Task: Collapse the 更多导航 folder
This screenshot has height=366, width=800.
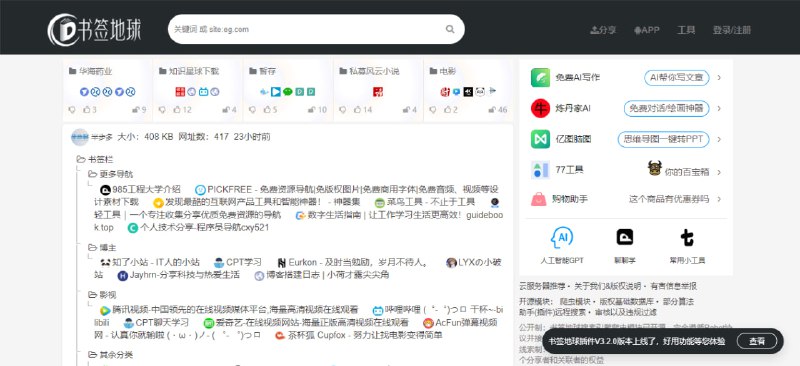Action: [x=110, y=174]
